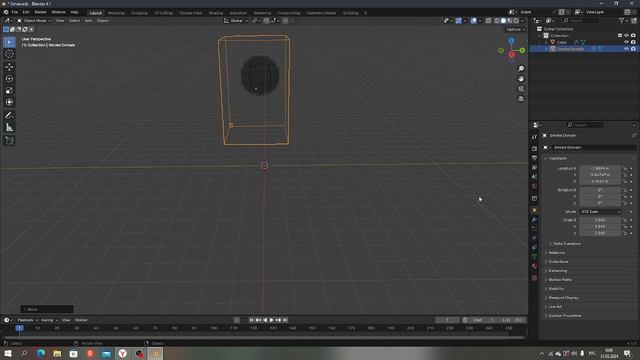The width and height of the screenshot is (640, 360).
Task: Toggle Collection exclude from view layer checkbox
Action: (x=620, y=36)
